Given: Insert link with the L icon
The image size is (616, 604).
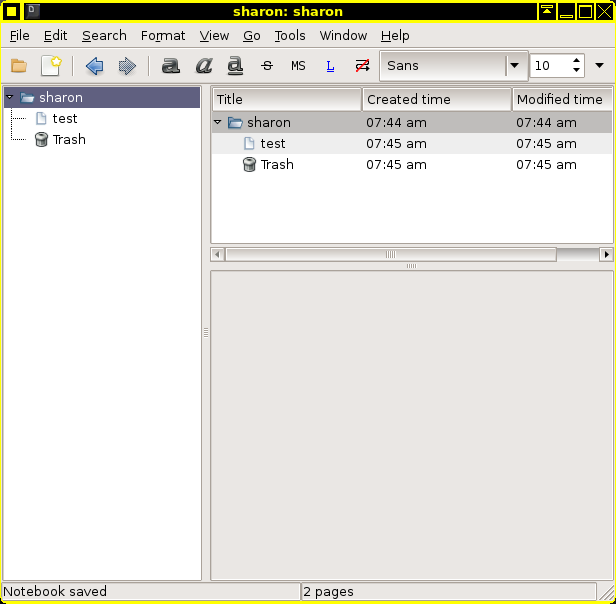Looking at the screenshot, I should [x=330, y=66].
